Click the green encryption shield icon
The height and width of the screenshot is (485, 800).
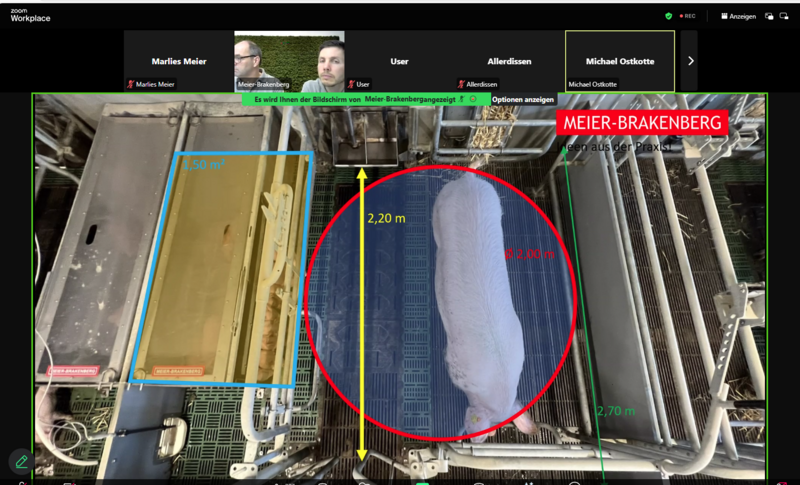tap(668, 16)
